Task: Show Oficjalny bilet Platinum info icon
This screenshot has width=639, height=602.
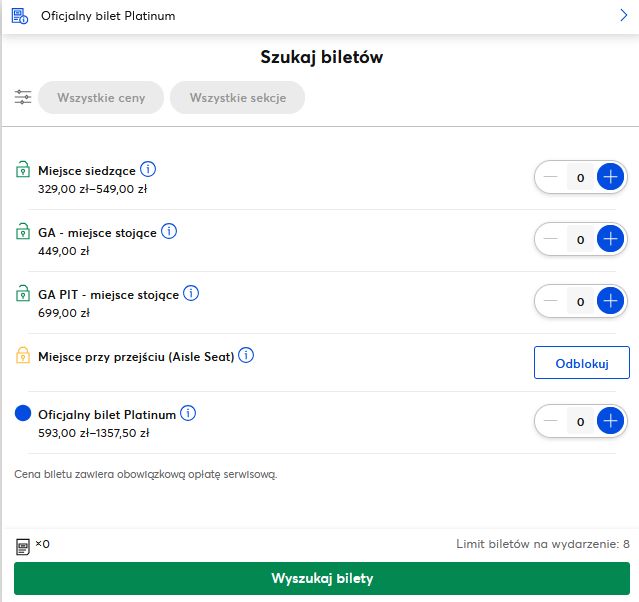Action: point(188,413)
